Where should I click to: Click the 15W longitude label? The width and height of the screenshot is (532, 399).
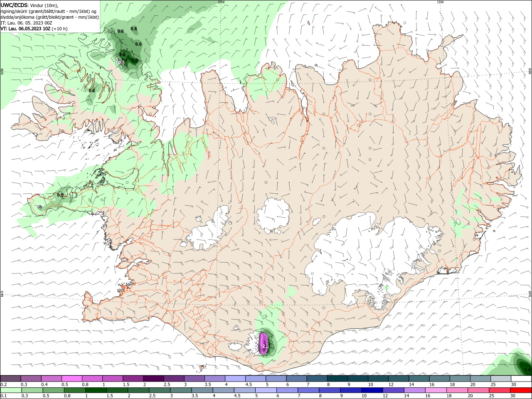[440, 2]
